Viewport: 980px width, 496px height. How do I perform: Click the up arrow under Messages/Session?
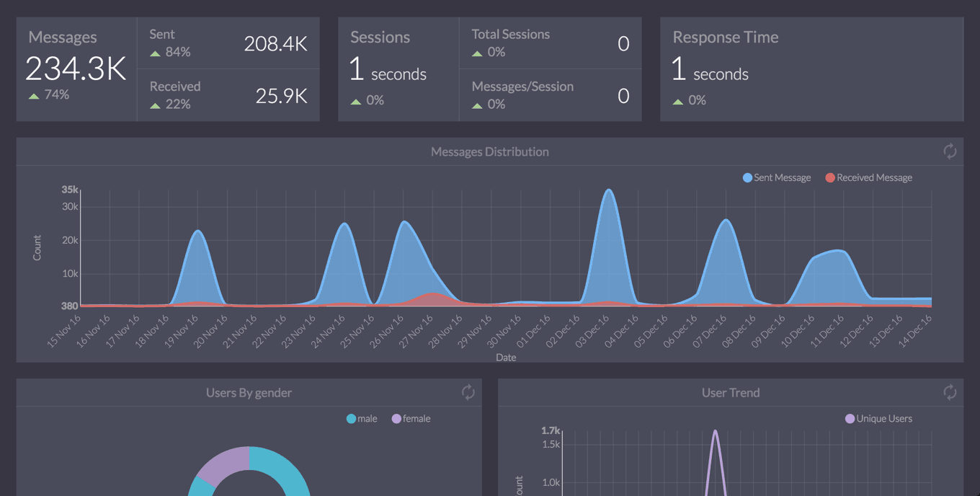pos(477,105)
